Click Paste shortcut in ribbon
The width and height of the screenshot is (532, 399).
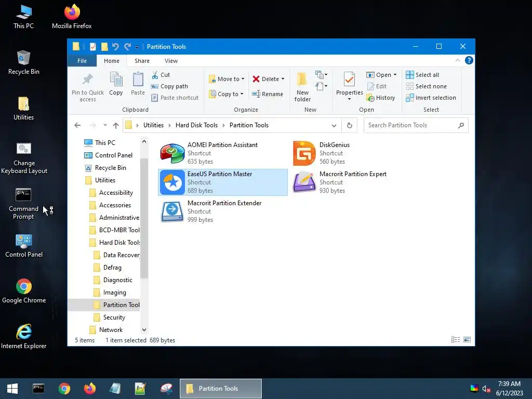click(175, 98)
